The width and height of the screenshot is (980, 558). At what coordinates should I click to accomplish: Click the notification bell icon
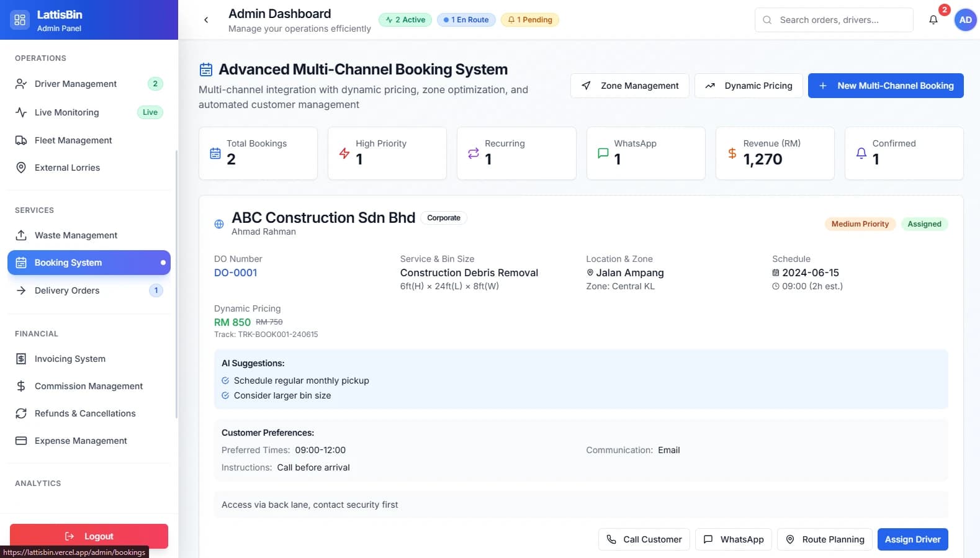point(933,20)
